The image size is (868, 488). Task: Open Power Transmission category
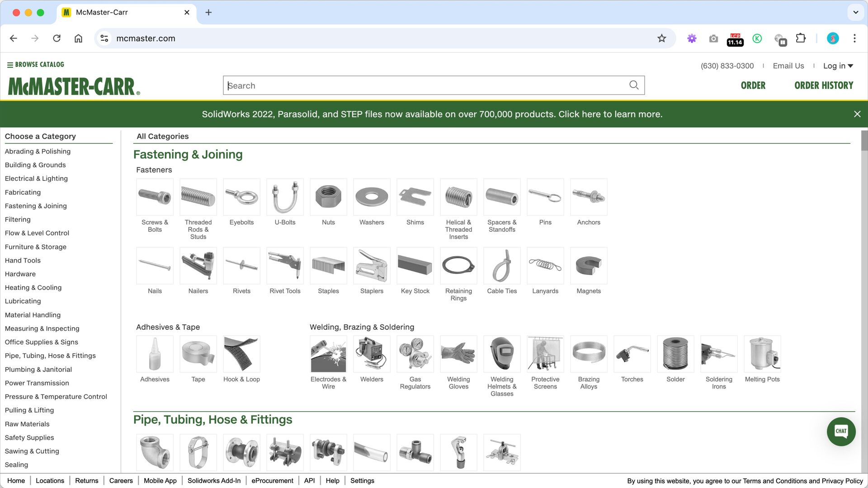(x=37, y=383)
